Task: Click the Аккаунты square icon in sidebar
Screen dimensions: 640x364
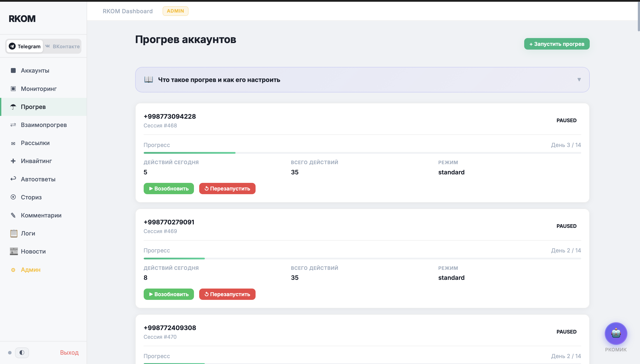Action: pos(13,70)
